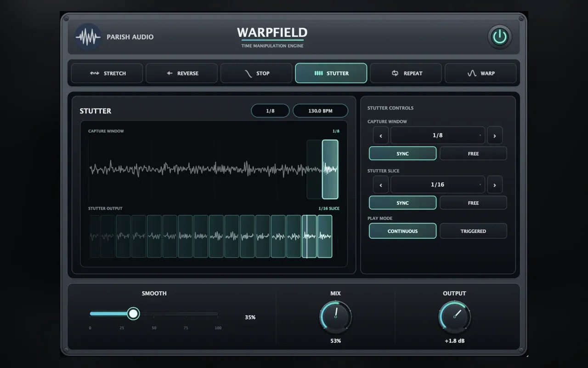Open the Stop mode tab
Viewport: 588px width, 368px height.
[256, 73]
